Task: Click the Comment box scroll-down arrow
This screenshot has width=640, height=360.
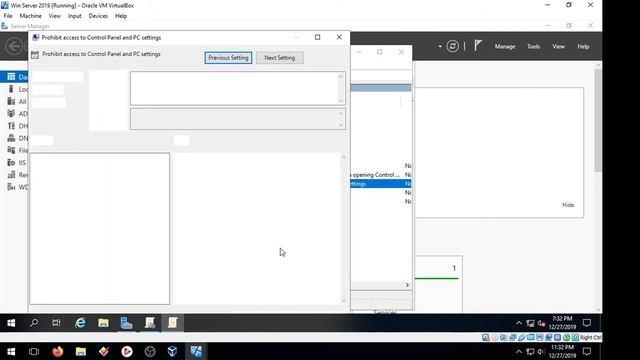Action: [341, 100]
